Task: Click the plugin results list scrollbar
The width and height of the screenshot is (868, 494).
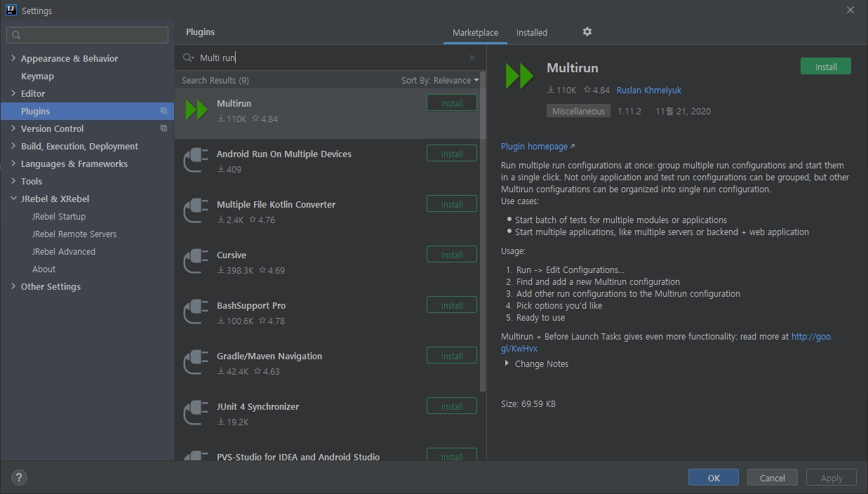Action: pyautogui.click(x=483, y=232)
